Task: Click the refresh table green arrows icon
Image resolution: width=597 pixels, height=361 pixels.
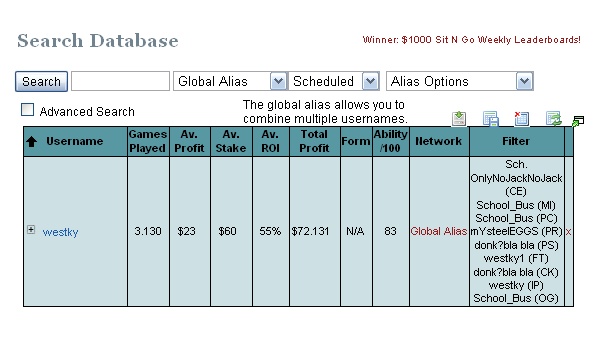Action: tap(553, 118)
